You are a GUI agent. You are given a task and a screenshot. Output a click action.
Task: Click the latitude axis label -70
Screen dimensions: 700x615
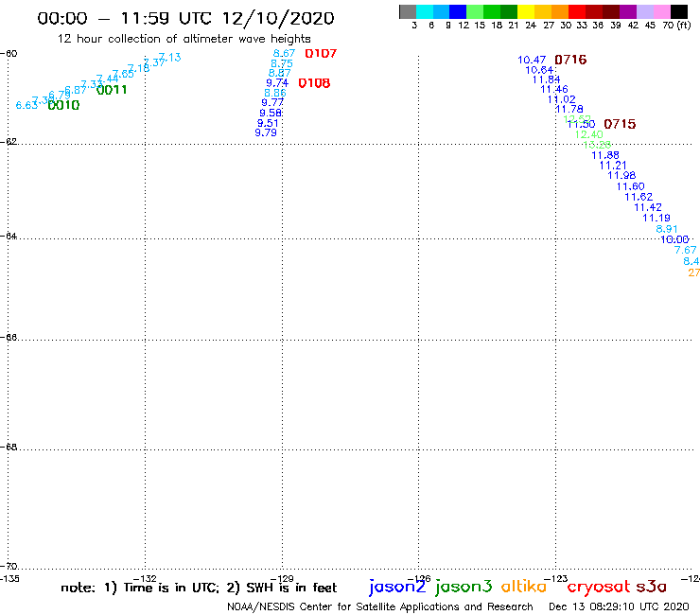point(9,567)
